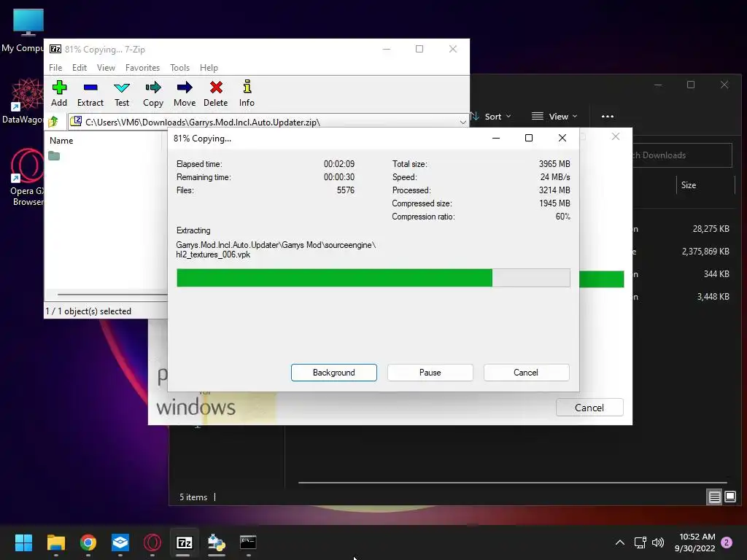This screenshot has height=560, width=747.
Task: Open the blue box app in taskbar
Action: coord(120,542)
